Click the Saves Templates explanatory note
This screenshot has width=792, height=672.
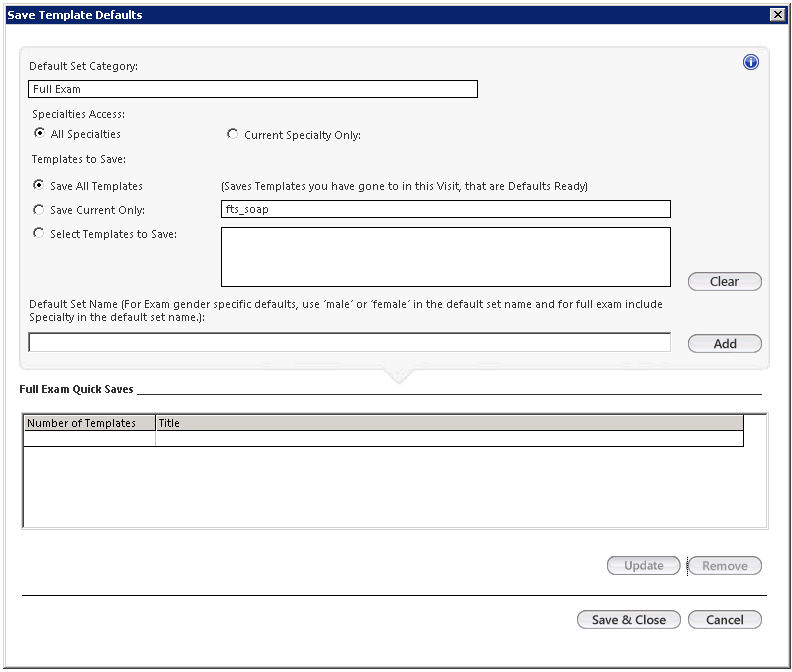(x=405, y=186)
